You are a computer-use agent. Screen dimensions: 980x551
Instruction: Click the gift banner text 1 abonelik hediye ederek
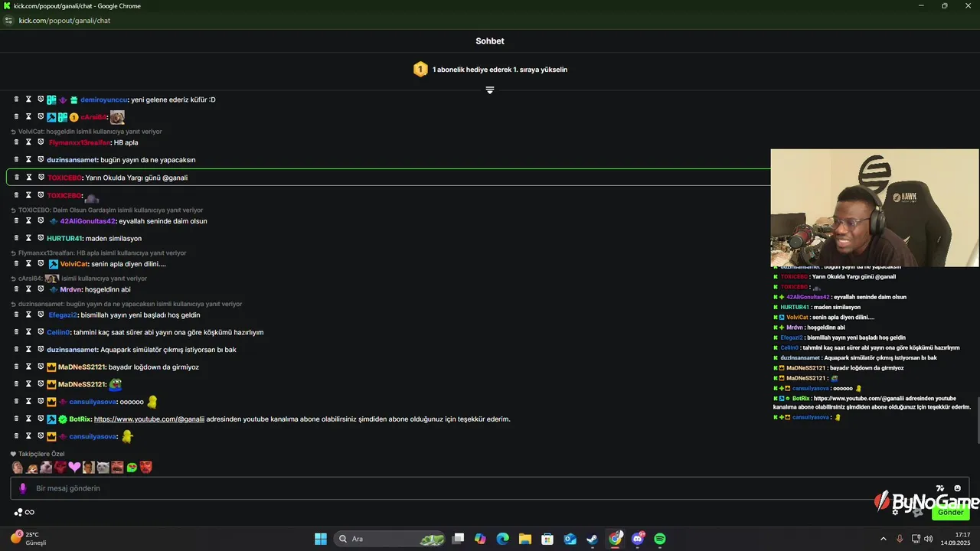coord(500,70)
